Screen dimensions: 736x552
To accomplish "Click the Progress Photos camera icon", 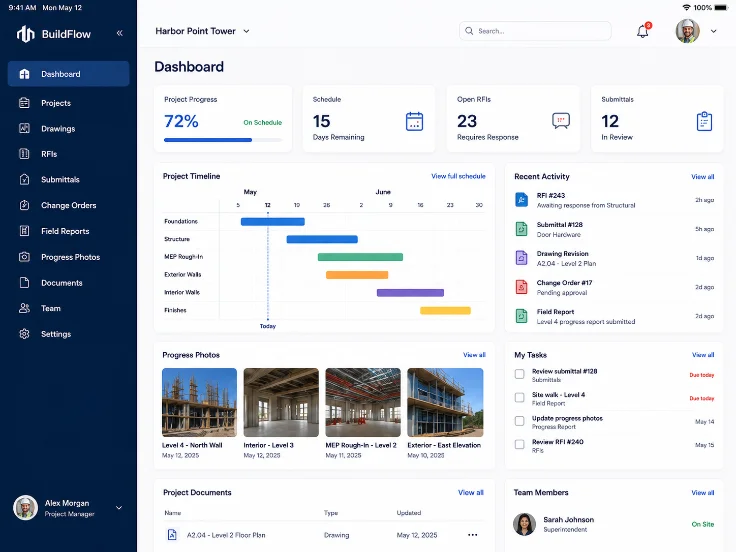I will pyautogui.click(x=24, y=257).
